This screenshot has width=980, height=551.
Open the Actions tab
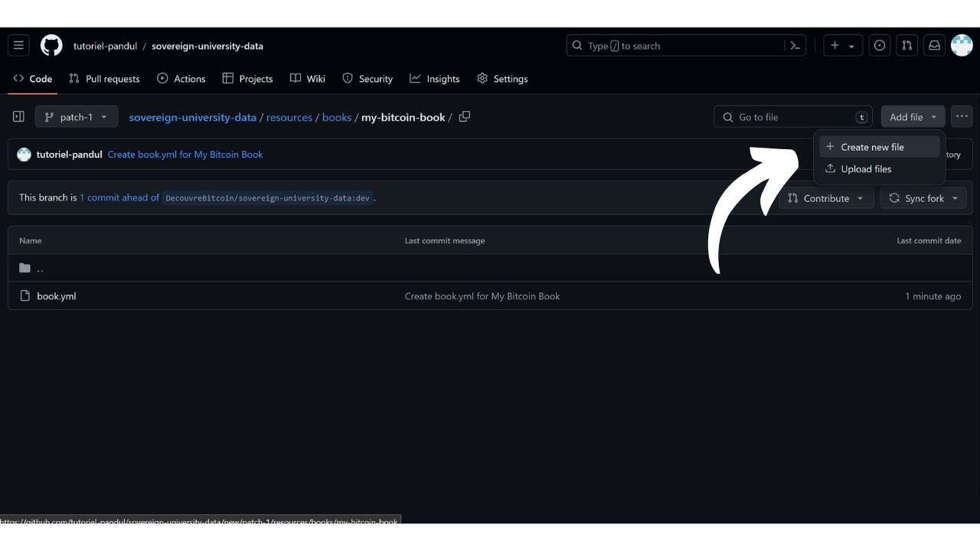[181, 79]
